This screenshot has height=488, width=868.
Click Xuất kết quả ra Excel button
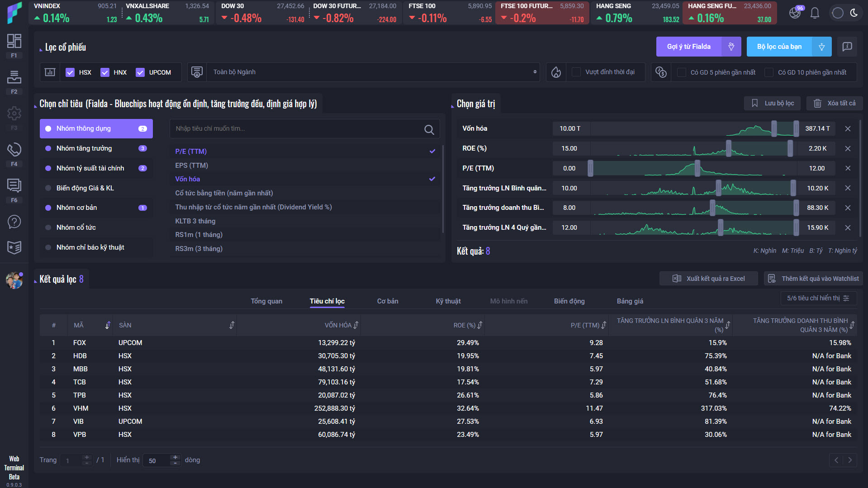pos(709,279)
